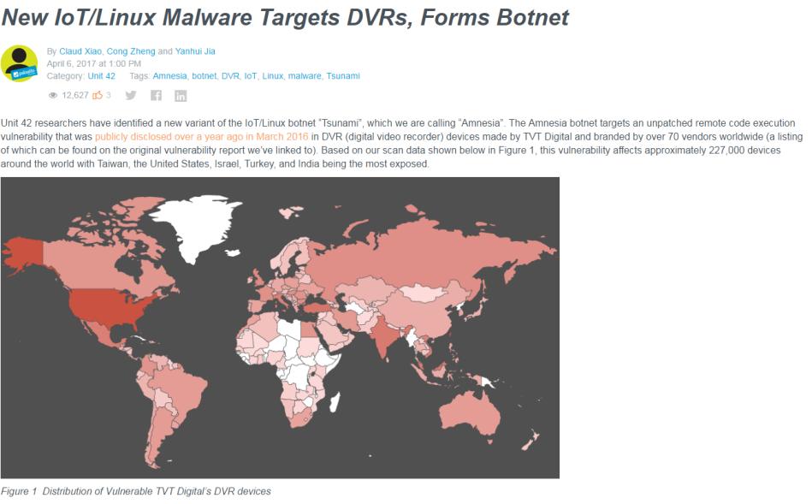Share article via LinkedIn icon

(x=181, y=96)
